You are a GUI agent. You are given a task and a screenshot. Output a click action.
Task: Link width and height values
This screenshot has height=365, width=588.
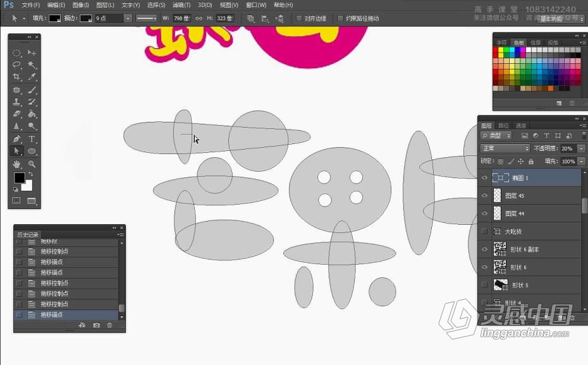(199, 18)
